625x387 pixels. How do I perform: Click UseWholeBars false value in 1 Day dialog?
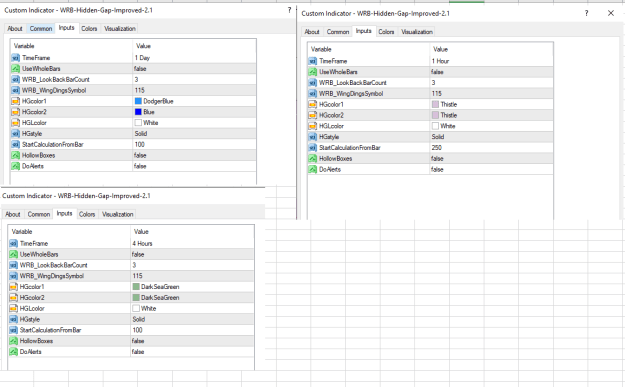tap(140, 69)
